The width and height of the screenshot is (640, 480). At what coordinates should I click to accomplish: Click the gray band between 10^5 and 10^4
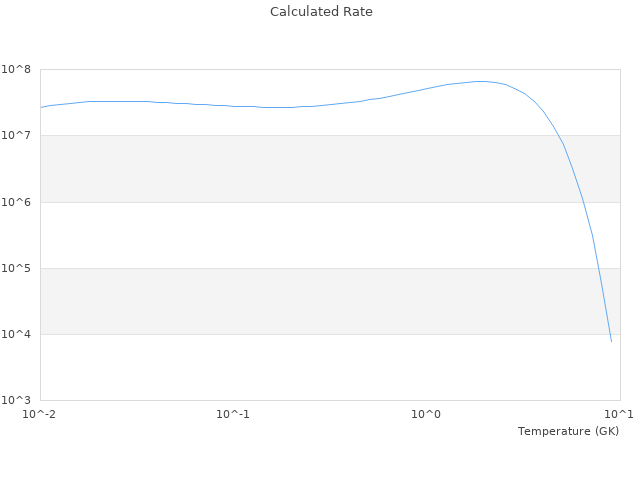point(300,301)
